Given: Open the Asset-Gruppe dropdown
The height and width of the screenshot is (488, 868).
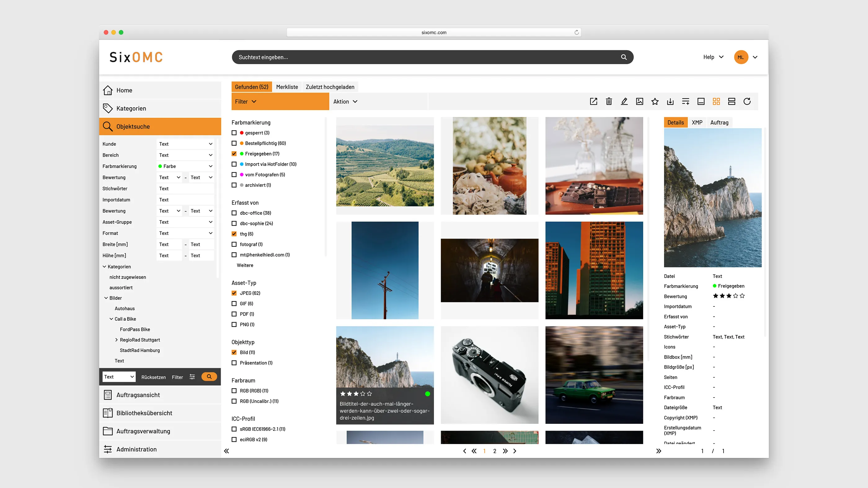Looking at the screenshot, I should click(x=185, y=222).
